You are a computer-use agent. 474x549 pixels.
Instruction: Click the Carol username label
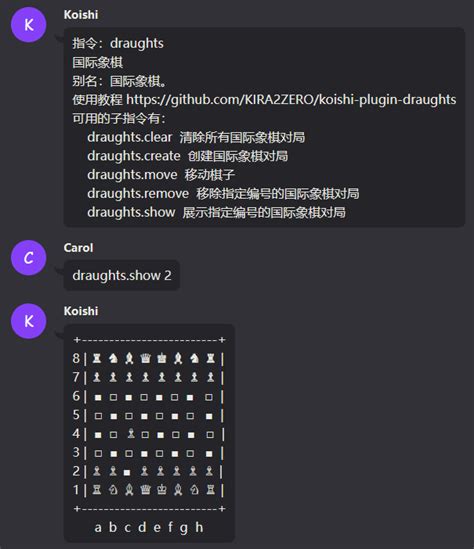78,248
